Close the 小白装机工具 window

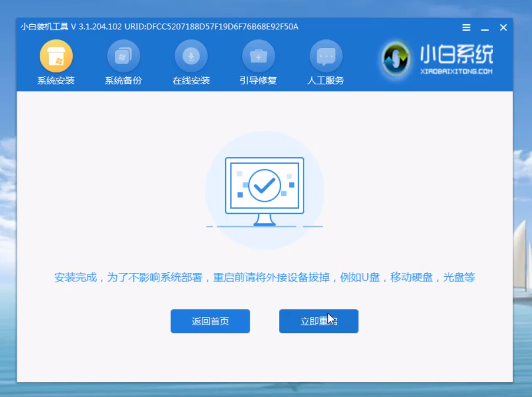tap(503, 28)
